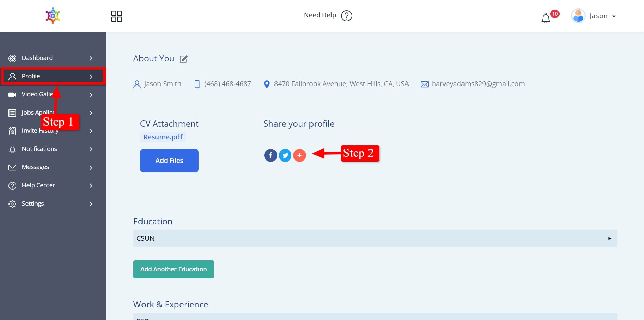The height and width of the screenshot is (320, 644).
Task: Share profile via Twitter icon
Action: (285, 155)
